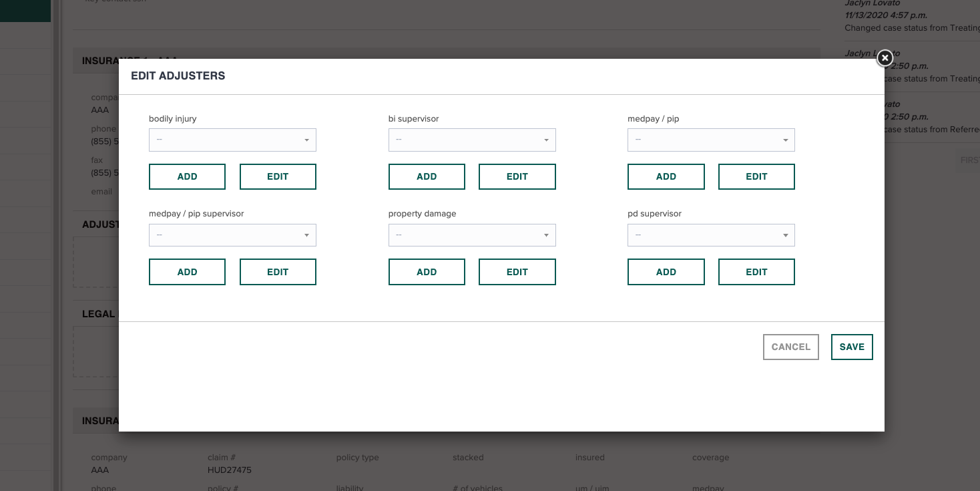This screenshot has width=980, height=491.
Task: Cancel the adjuster changes
Action: (x=791, y=347)
